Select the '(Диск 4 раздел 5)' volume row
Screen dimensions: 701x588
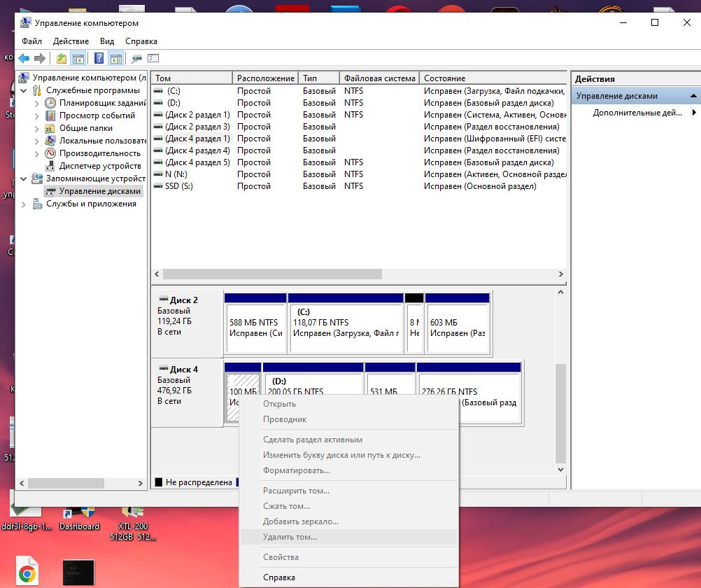click(359, 162)
